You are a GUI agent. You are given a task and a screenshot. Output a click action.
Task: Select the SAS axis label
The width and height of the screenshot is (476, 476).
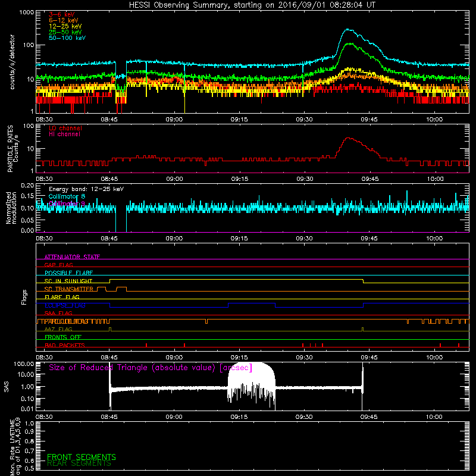6,387
